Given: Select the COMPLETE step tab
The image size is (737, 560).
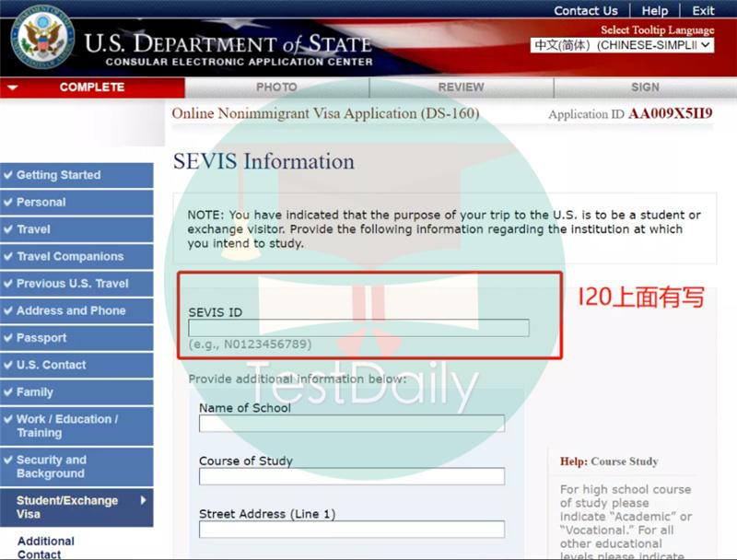Looking at the screenshot, I should (x=92, y=87).
